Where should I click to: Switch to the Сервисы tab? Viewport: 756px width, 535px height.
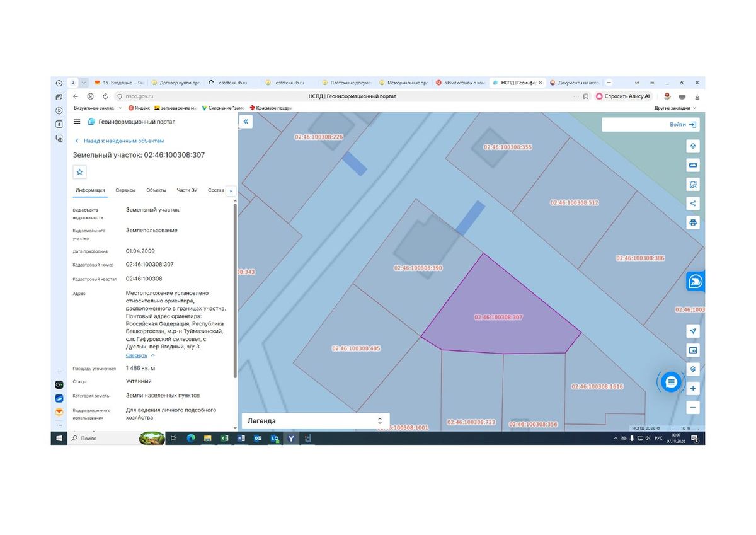coord(125,190)
